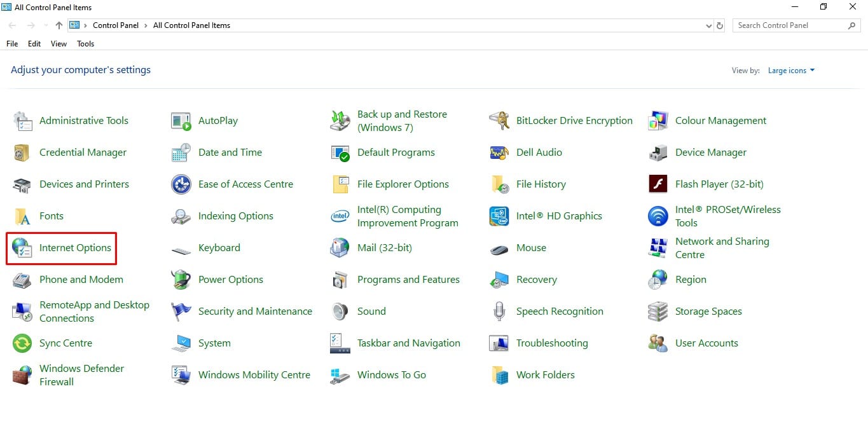Open the Intel(R) Computing Improvement Program link
The height and width of the screenshot is (438, 868).
click(x=408, y=216)
